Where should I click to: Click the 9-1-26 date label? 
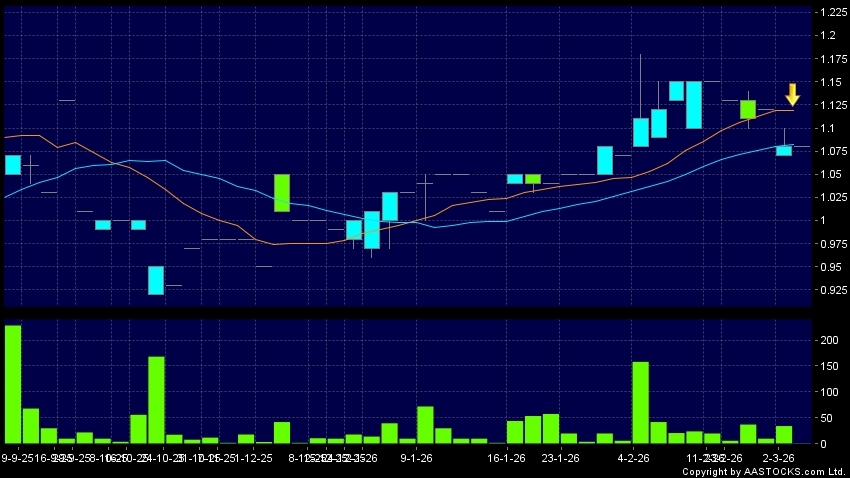tap(416, 458)
